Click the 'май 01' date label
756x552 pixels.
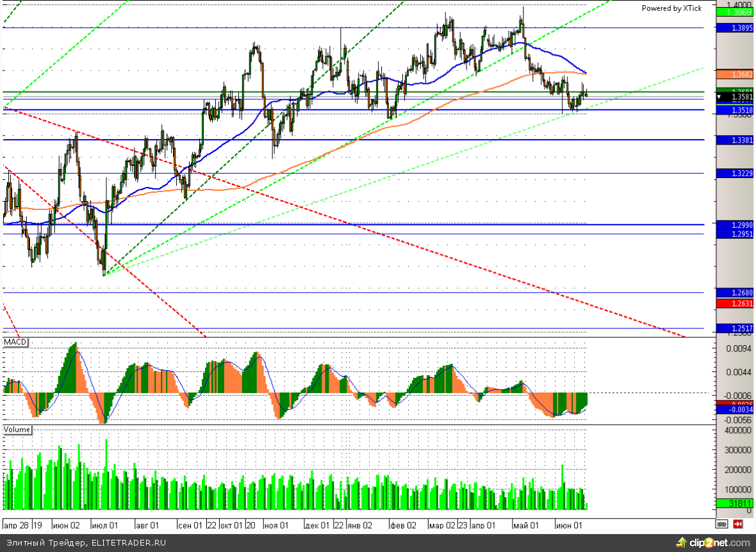click(525, 525)
